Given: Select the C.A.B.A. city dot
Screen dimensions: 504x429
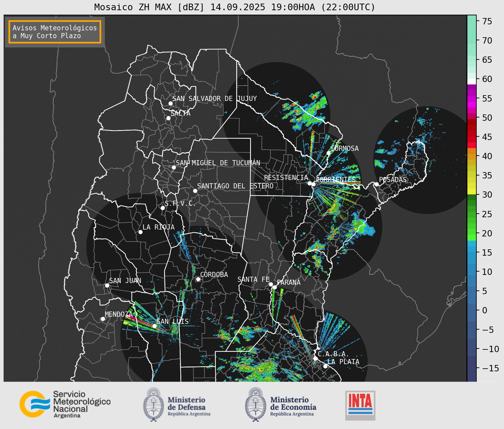Looking at the screenshot, I should [x=315, y=358].
